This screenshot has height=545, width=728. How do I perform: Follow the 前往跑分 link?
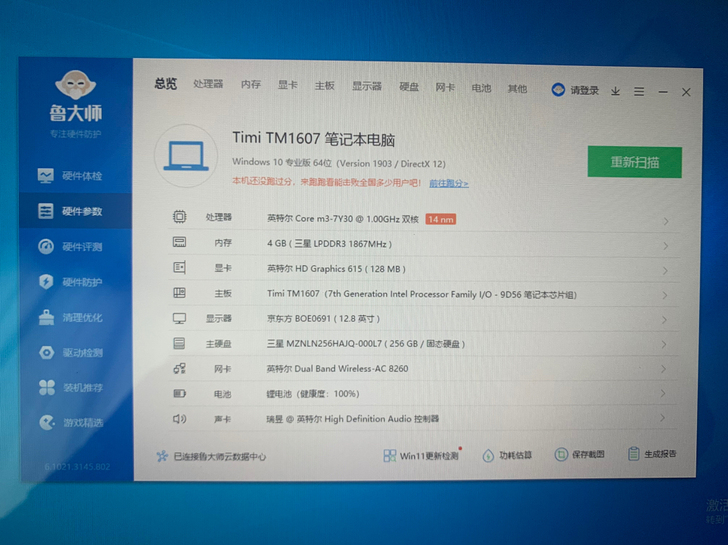click(448, 183)
